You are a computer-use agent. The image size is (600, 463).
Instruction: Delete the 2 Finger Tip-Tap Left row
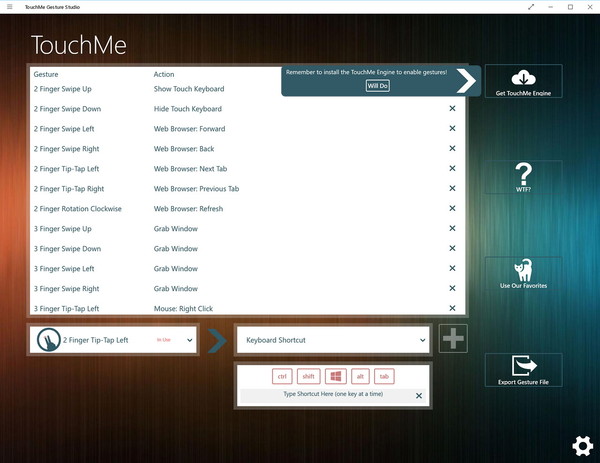452,168
